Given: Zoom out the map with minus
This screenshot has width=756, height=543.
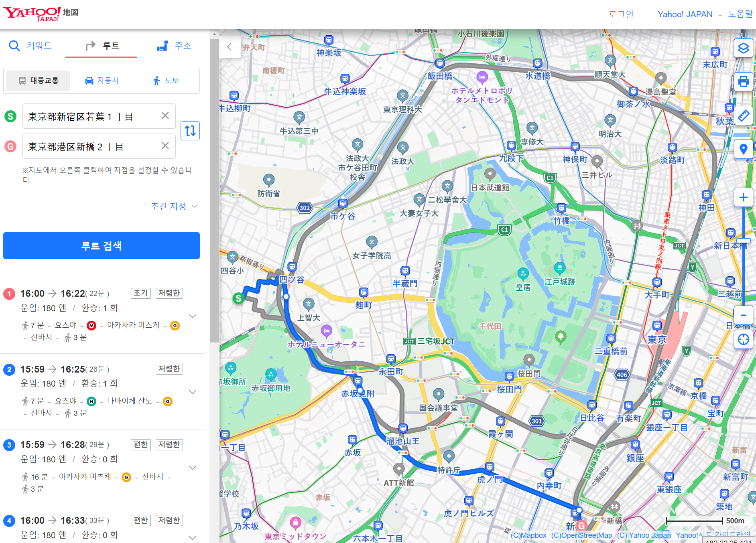Looking at the screenshot, I should 743,315.
